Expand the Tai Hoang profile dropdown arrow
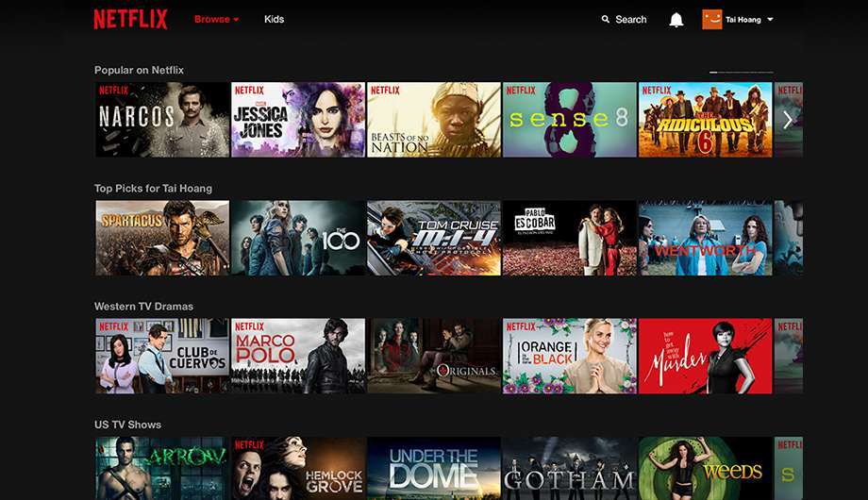This screenshot has width=868, height=500. pos(770,20)
